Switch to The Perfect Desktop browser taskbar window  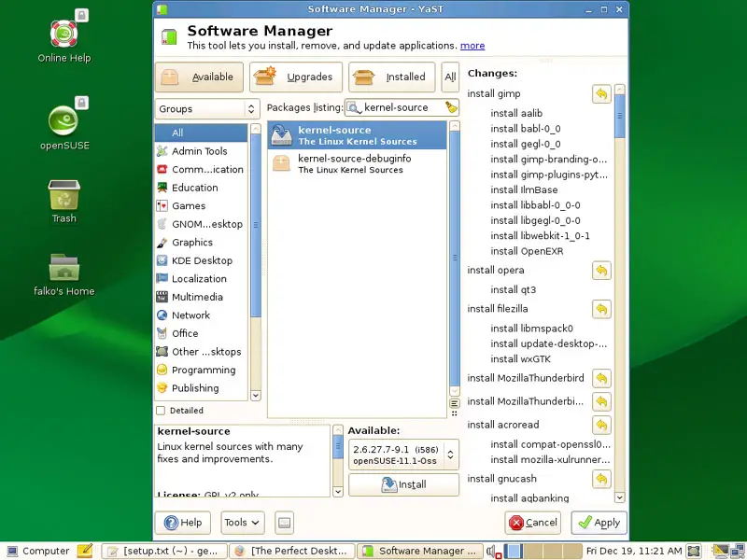292,551
